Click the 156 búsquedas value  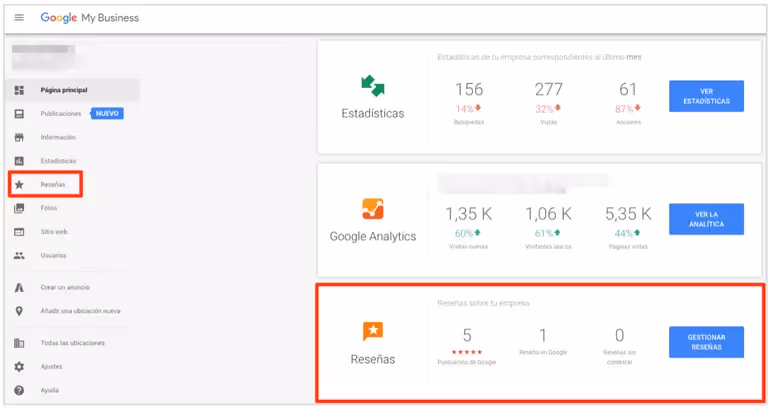click(469, 89)
